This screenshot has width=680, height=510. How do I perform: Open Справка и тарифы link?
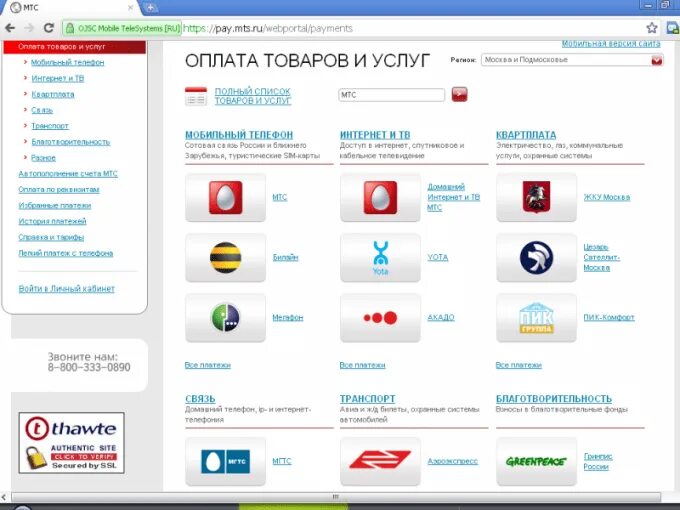[x=51, y=238]
